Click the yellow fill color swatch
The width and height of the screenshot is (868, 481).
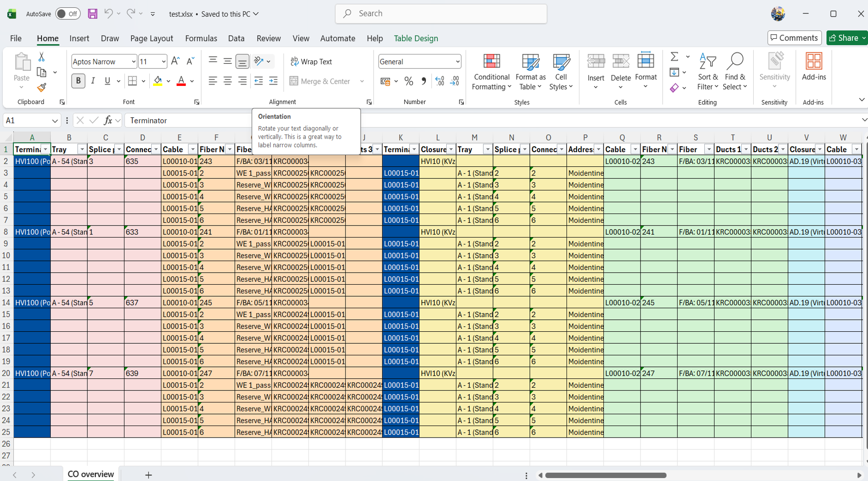pyautogui.click(x=158, y=81)
